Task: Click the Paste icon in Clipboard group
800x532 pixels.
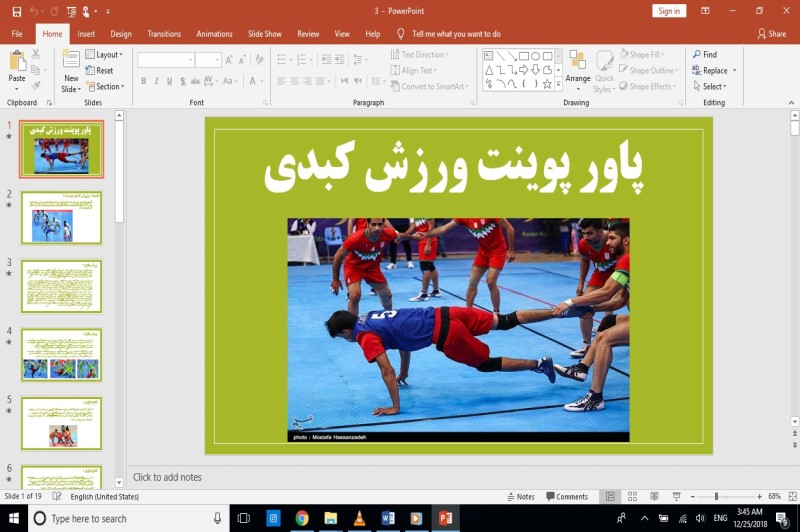Action: coord(17,61)
